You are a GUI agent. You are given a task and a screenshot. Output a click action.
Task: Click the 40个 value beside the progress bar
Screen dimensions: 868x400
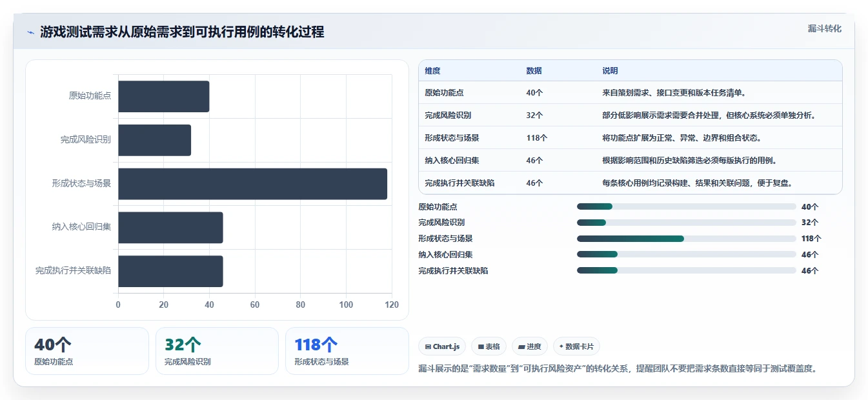point(810,207)
